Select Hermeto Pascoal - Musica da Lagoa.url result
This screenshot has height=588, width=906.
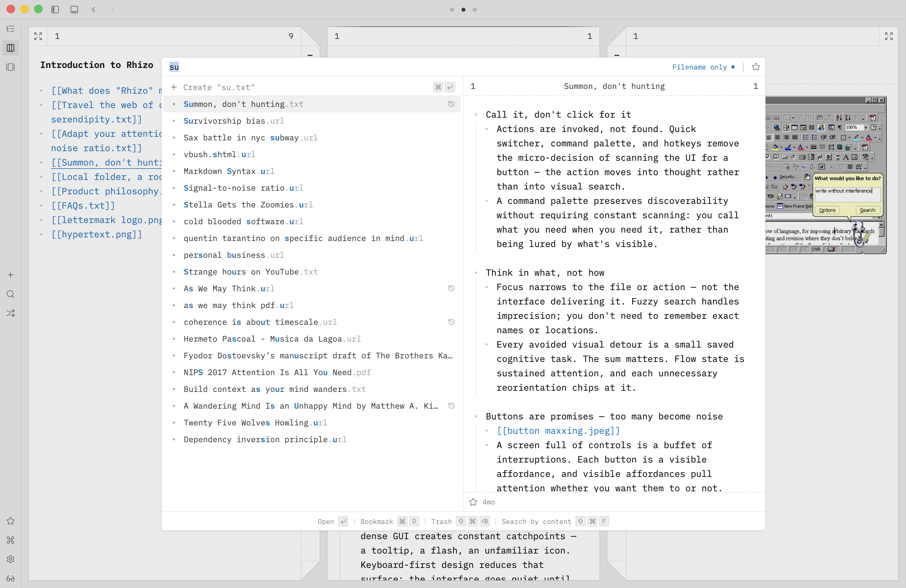point(312,339)
